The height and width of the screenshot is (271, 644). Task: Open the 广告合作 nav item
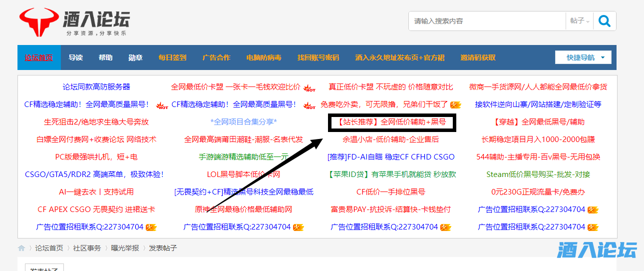click(217, 57)
